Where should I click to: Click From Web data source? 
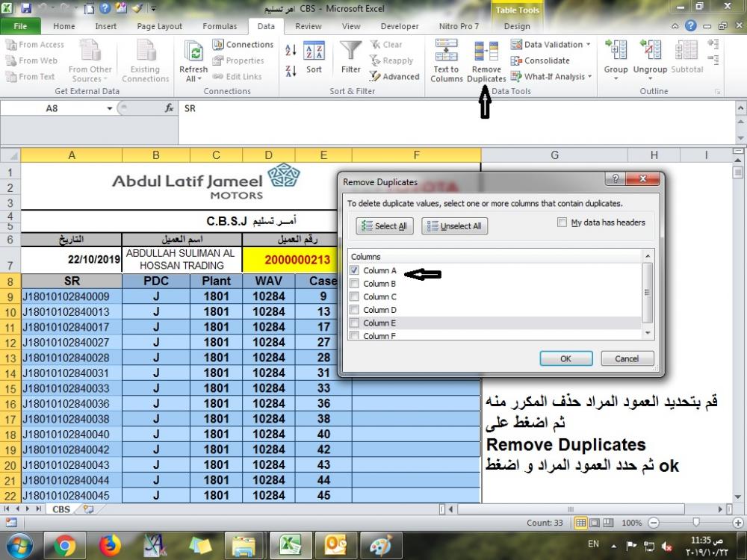click(x=31, y=60)
